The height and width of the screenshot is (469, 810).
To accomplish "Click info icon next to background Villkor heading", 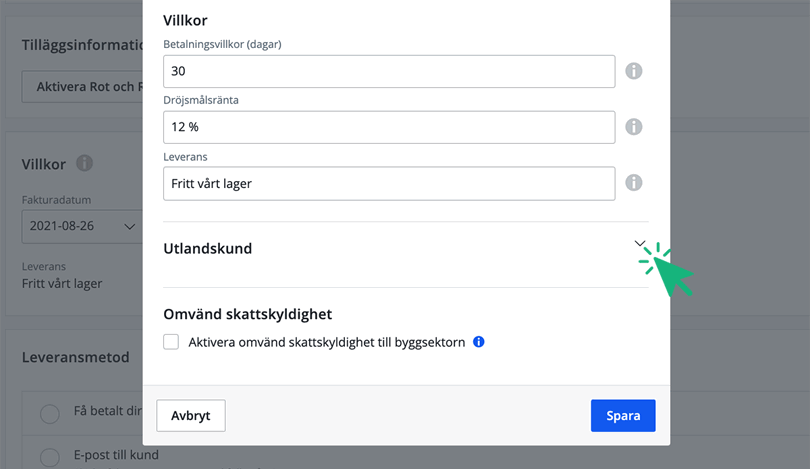I will click(x=85, y=163).
